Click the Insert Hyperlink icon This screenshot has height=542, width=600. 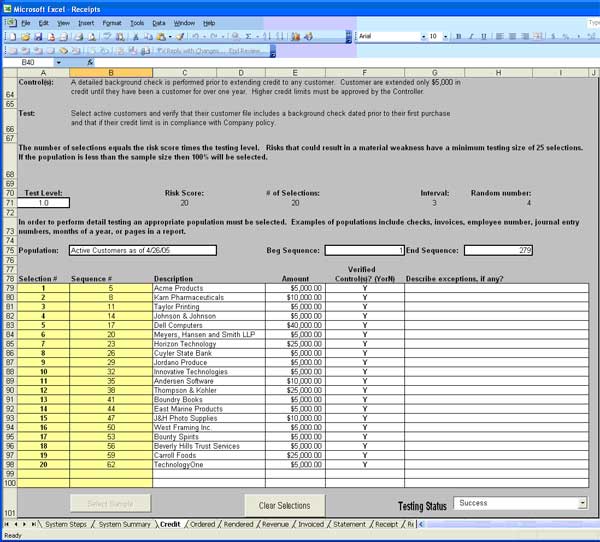coord(236,37)
